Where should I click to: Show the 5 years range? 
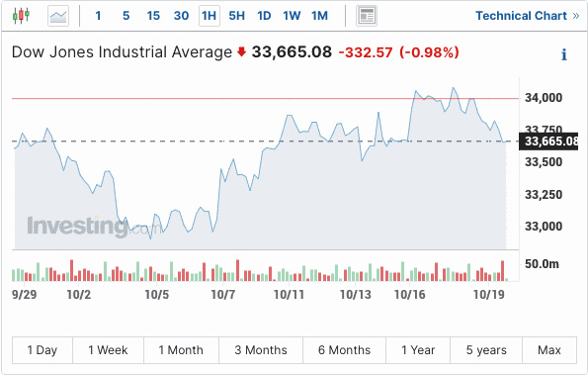click(486, 350)
